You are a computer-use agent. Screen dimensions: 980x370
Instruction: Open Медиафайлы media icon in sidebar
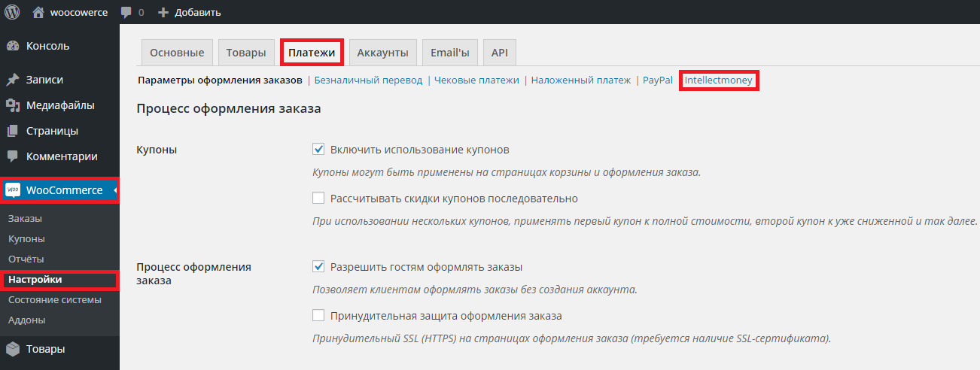coord(13,105)
